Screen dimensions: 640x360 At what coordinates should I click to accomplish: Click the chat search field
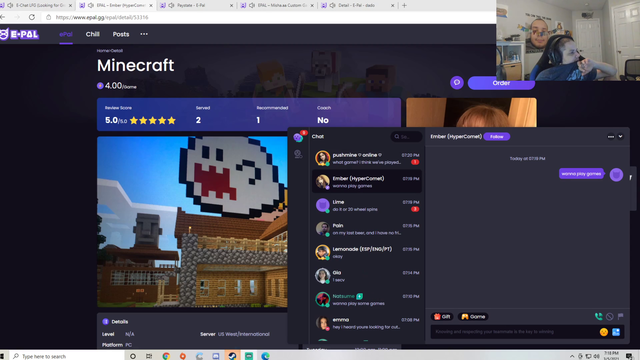[x=406, y=137]
